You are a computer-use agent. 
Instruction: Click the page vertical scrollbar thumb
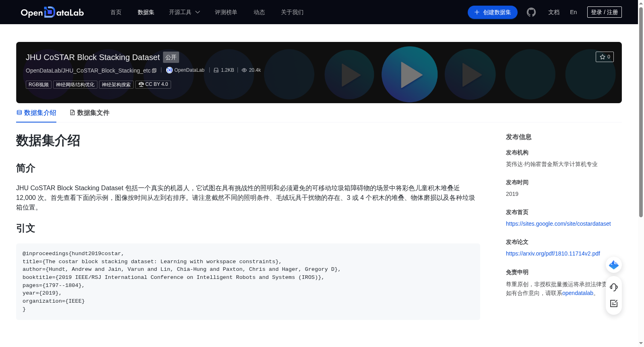tap(641, 112)
